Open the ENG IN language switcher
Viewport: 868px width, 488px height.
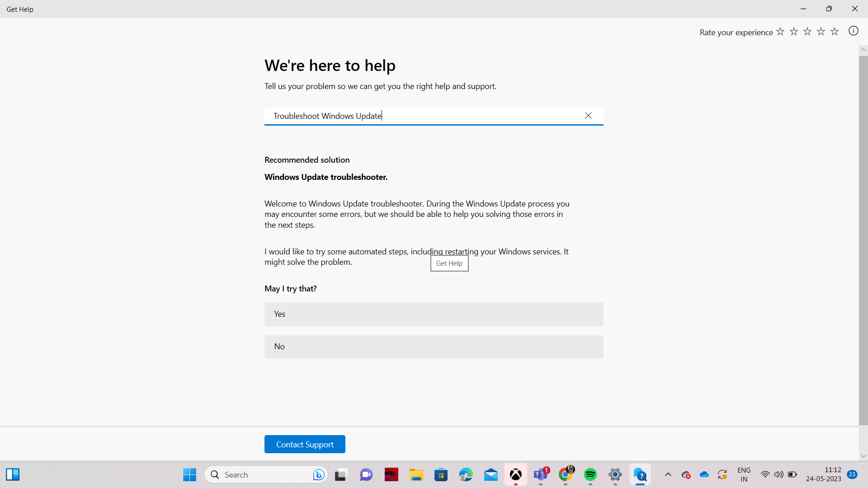[x=744, y=474]
